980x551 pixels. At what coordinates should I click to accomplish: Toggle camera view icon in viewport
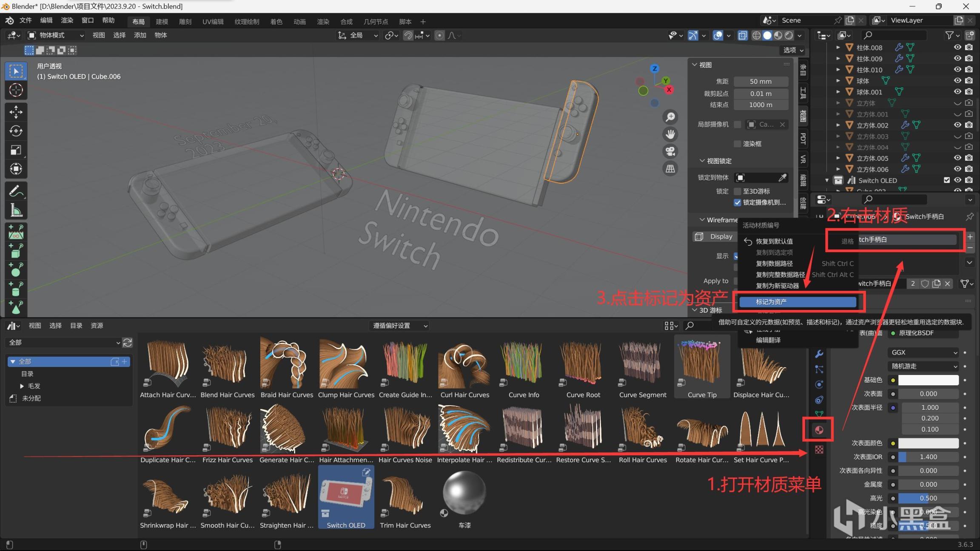670,151
